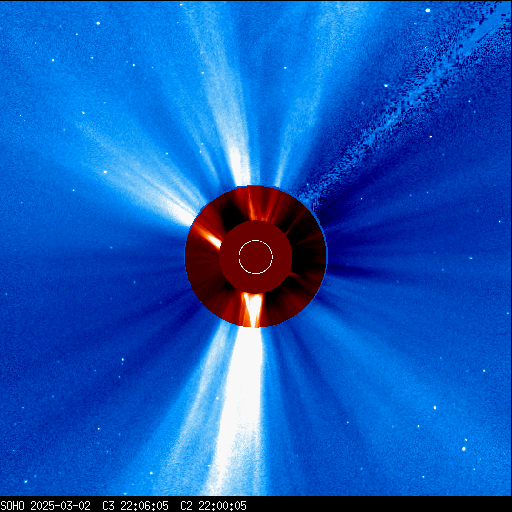
Task: Click the C2 22:00:05 timestamp
Action: (x=213, y=506)
